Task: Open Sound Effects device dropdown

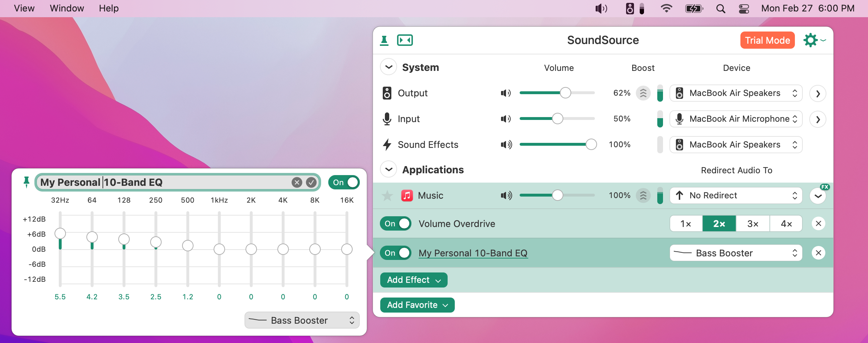Action: (x=736, y=145)
